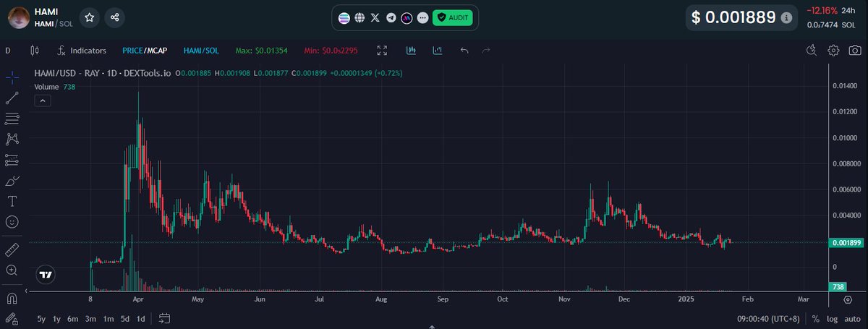Image resolution: width=868 pixels, height=329 pixels.
Task: Change the D time interval
Action: pos(8,51)
